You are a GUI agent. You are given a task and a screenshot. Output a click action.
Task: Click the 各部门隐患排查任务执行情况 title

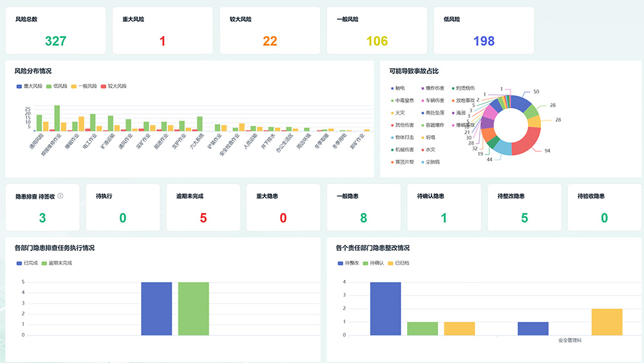(54, 248)
